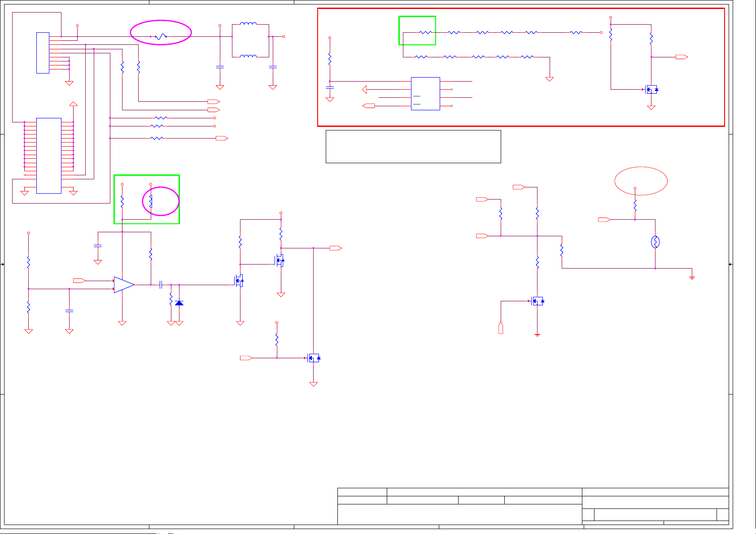The width and height of the screenshot is (756, 534).
Task: Select the capacitor left of the IC in red frame
Action: pyautogui.click(x=330, y=87)
